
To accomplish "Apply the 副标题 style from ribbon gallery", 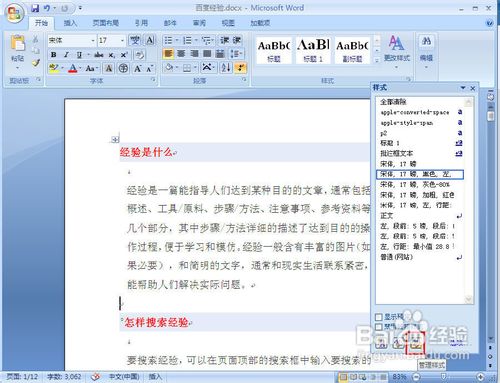I will 352,50.
